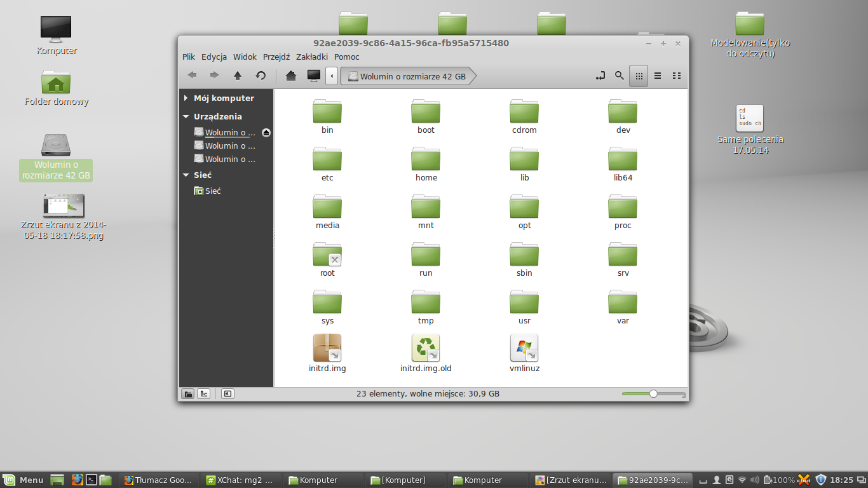This screenshot has width=868, height=488.
Task: Toggle the location text entry button
Action: click(600, 76)
